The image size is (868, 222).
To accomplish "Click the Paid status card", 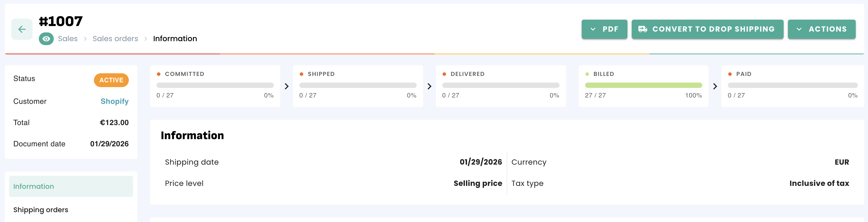I will pos(792,86).
